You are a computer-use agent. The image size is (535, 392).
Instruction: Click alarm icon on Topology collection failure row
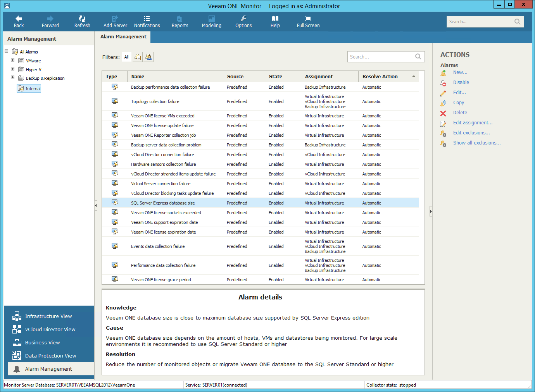point(115,101)
